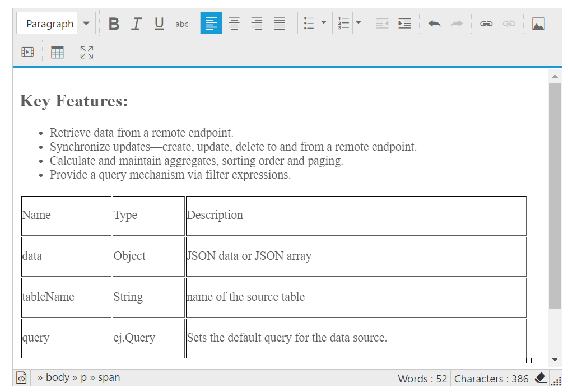Undo the last action
Viewport: 568px width, 392px height.
434,24
